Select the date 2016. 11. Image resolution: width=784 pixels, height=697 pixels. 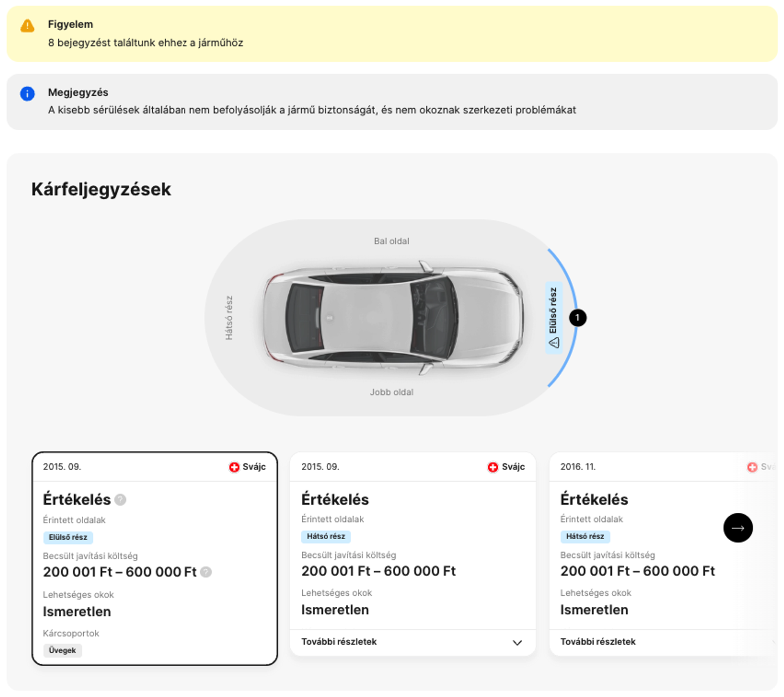578,467
